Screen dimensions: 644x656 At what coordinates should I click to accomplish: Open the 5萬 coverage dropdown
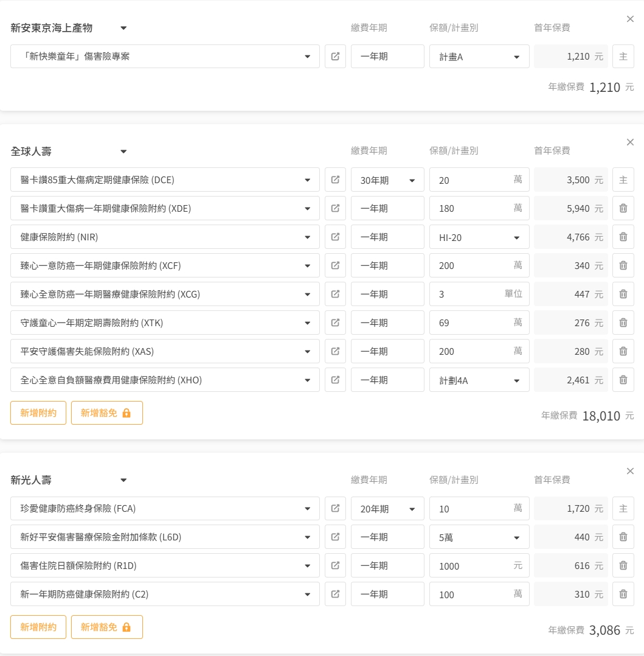[x=479, y=537]
